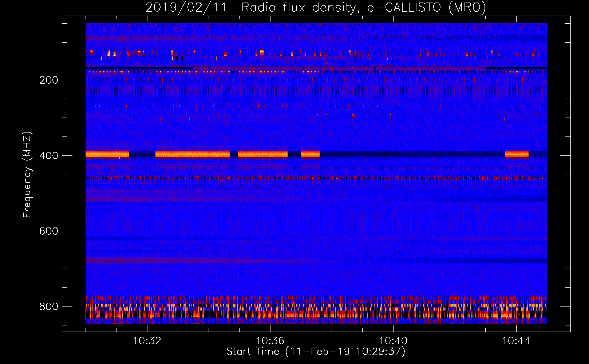Click the 10:32 time tick label
The height and width of the screenshot is (364, 589).
click(147, 341)
